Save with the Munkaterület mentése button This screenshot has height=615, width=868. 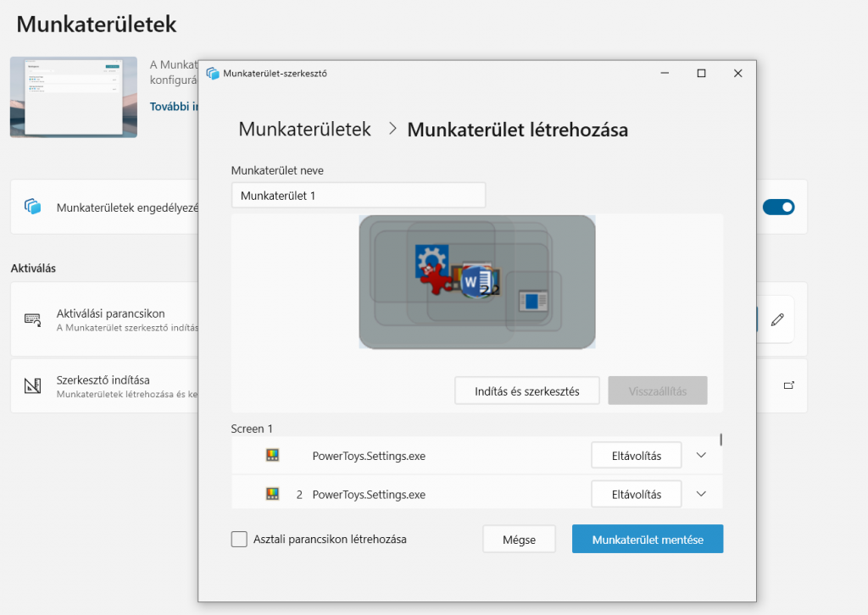click(x=648, y=540)
